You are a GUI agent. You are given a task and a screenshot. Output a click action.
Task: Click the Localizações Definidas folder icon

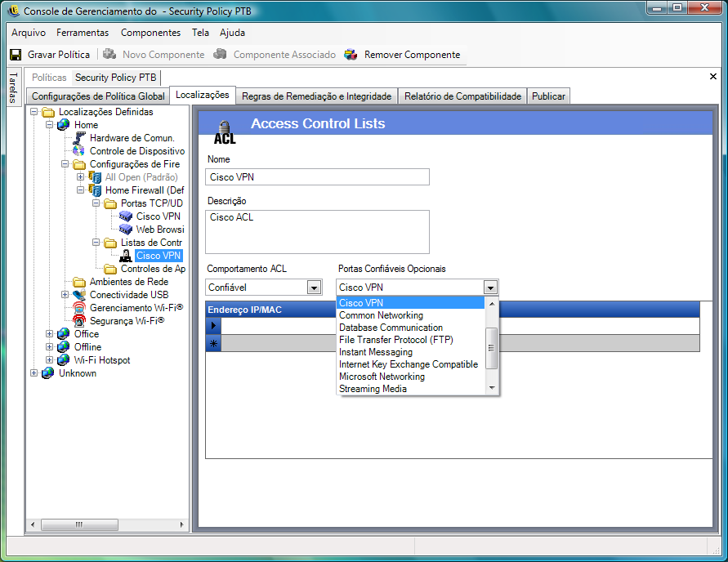point(48,112)
